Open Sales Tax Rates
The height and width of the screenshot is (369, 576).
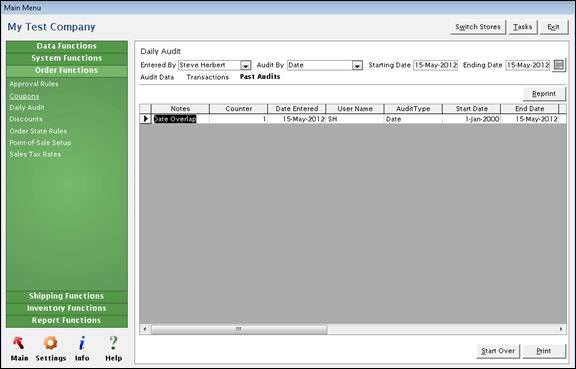(35, 154)
